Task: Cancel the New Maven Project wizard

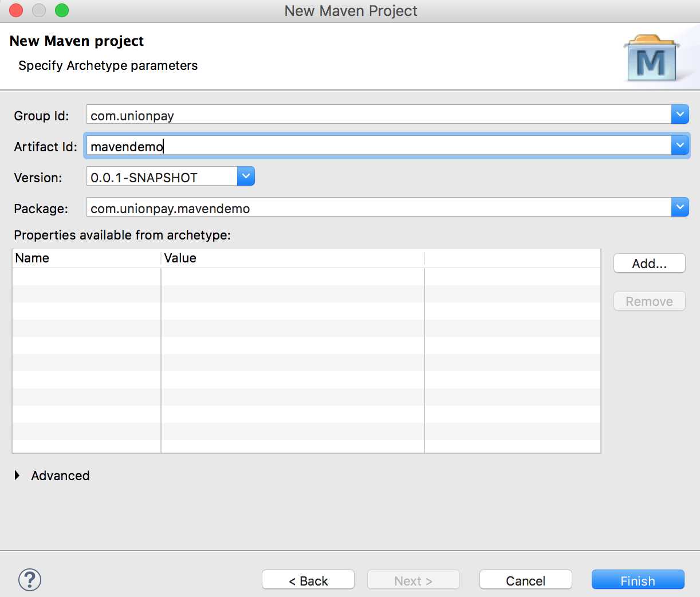Action: pyautogui.click(x=525, y=580)
